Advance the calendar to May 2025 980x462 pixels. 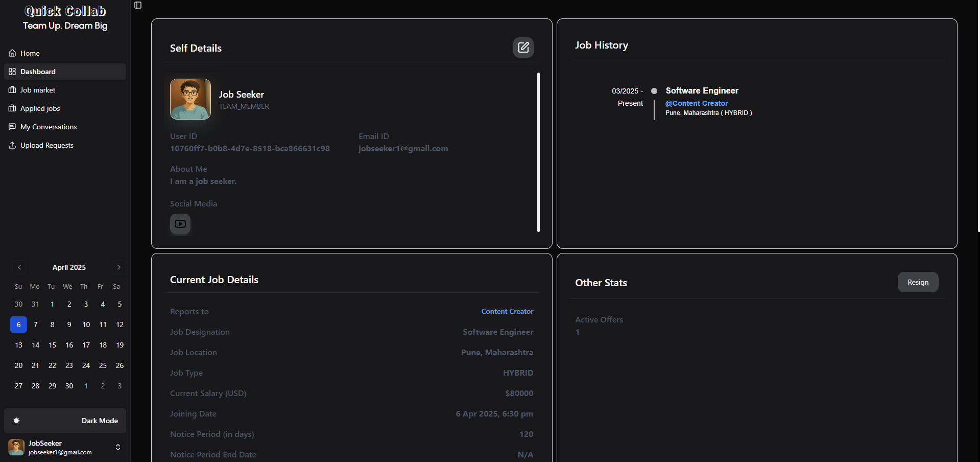click(x=118, y=267)
